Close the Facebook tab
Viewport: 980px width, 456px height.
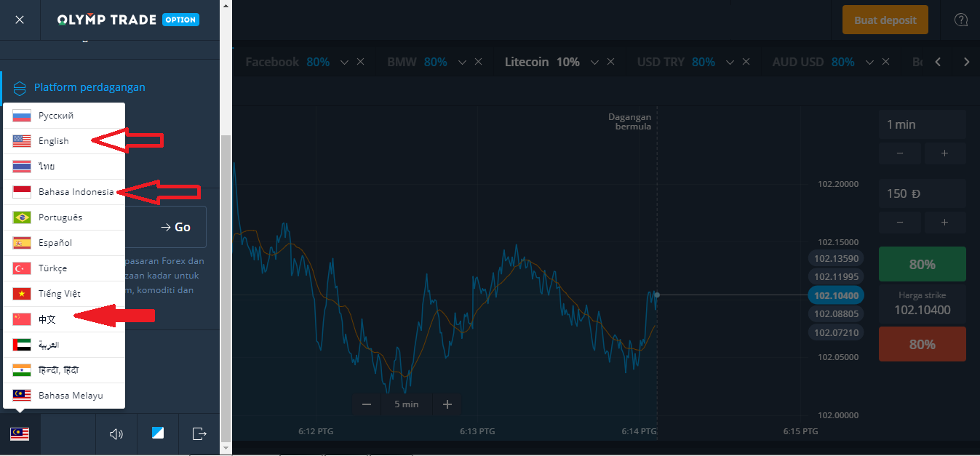pos(362,63)
